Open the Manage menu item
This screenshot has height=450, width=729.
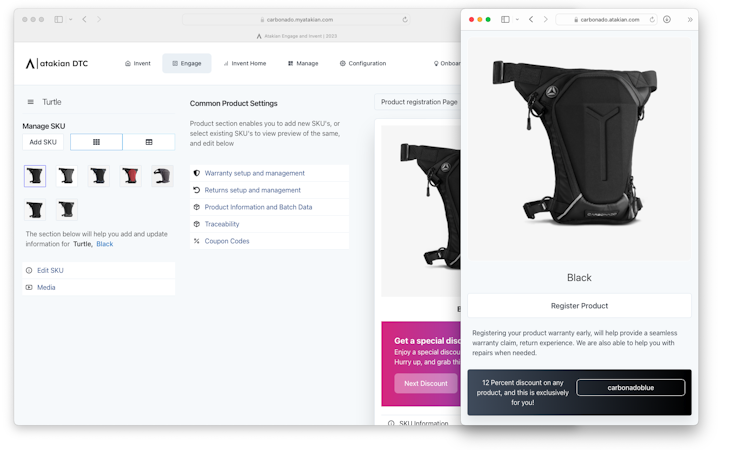coord(303,63)
